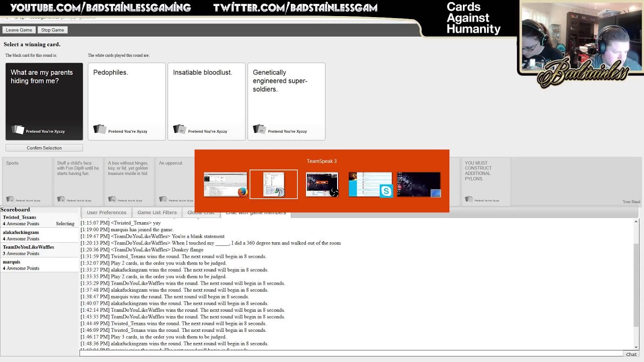This screenshot has width=644, height=362.
Task: Click card-stack icon on "A box without hinges" card
Action: (112, 200)
